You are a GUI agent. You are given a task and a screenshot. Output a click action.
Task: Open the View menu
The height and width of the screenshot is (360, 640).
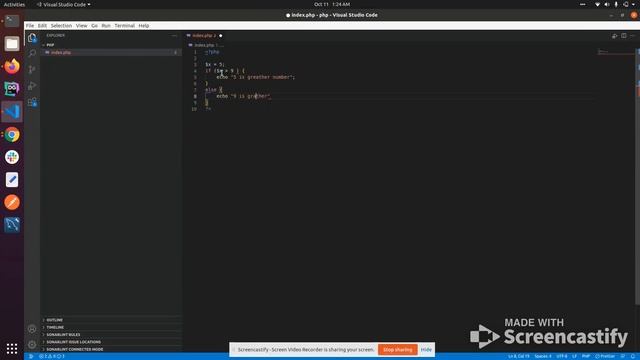[x=81, y=25]
